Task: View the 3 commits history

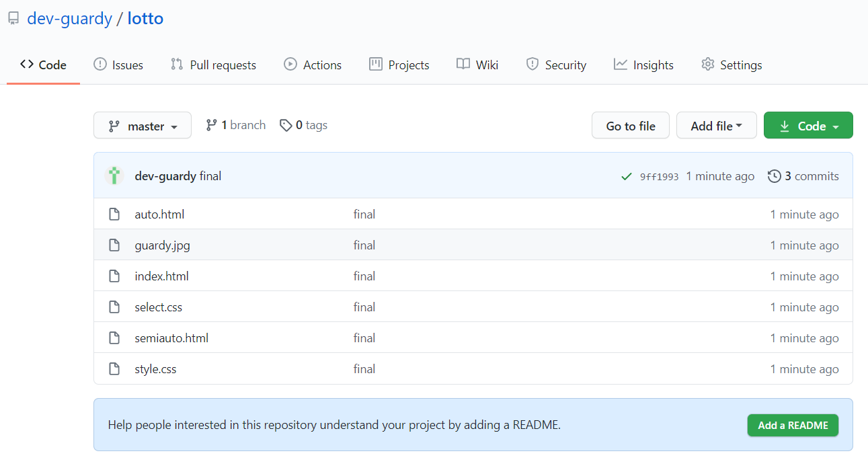Action: 804,176
